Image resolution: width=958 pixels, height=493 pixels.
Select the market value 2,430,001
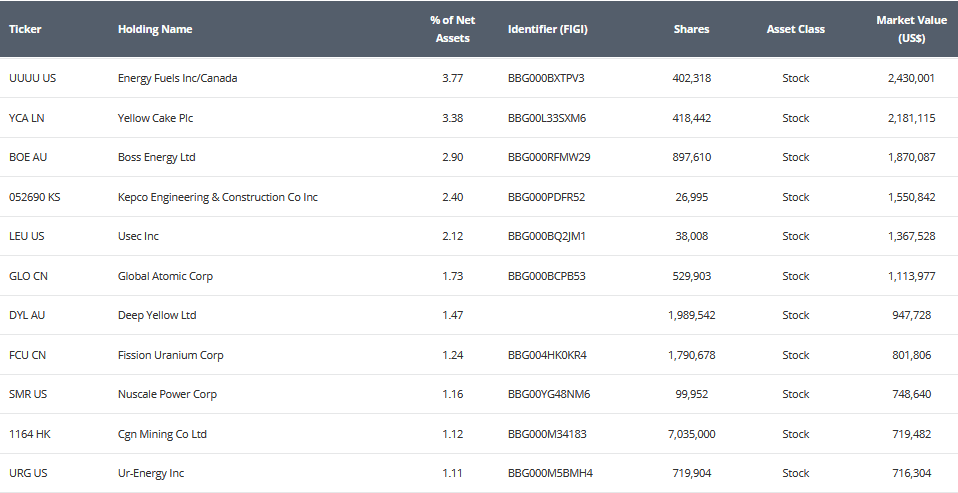(x=912, y=78)
